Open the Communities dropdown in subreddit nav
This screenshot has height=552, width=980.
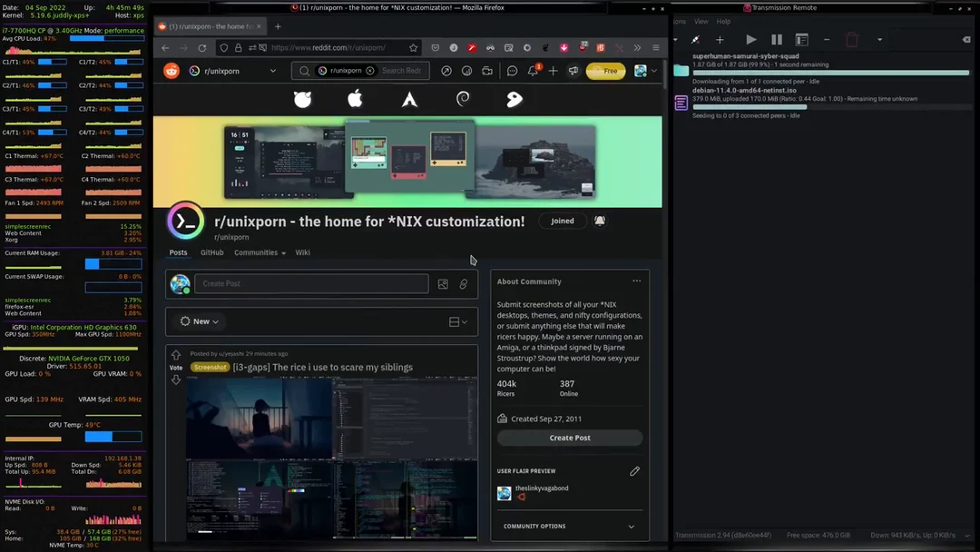pyautogui.click(x=255, y=252)
